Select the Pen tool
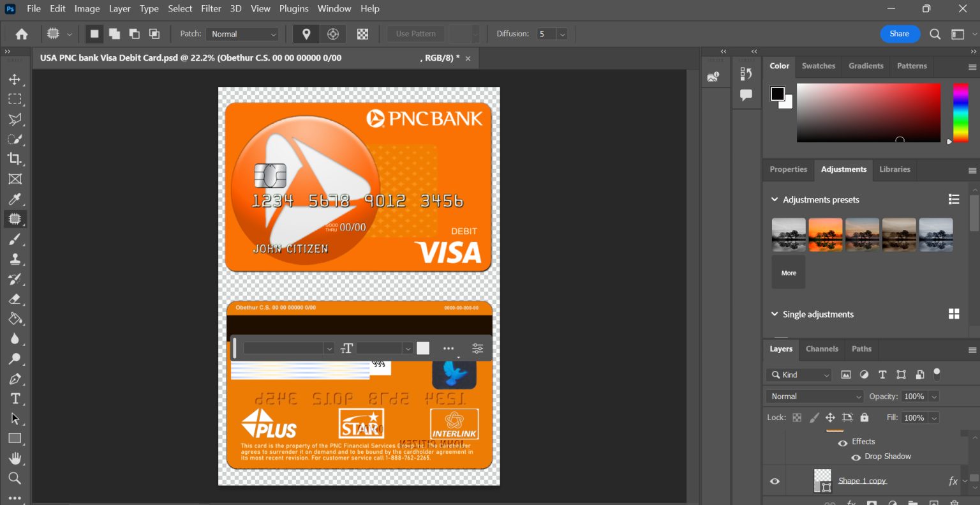 tap(15, 379)
